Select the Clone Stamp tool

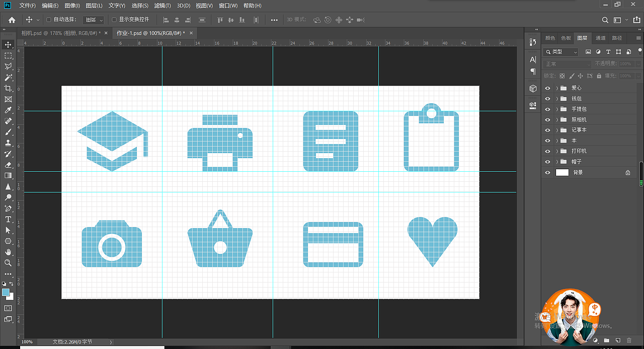[8, 143]
